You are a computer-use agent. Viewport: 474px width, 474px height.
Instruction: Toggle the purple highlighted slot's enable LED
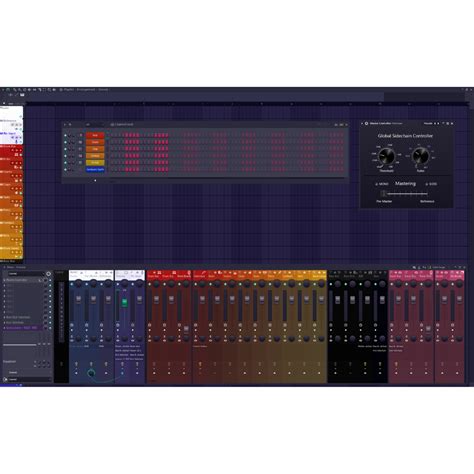tap(50, 328)
